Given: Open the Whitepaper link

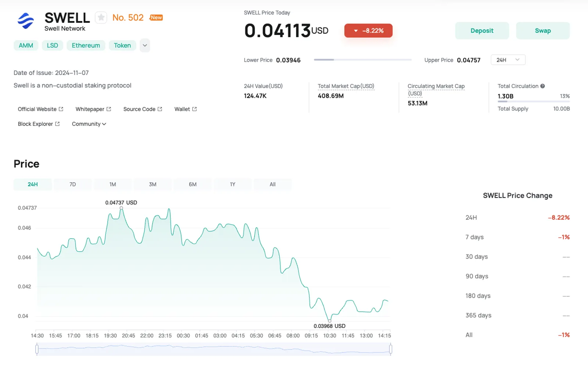Looking at the screenshot, I should click(x=93, y=109).
